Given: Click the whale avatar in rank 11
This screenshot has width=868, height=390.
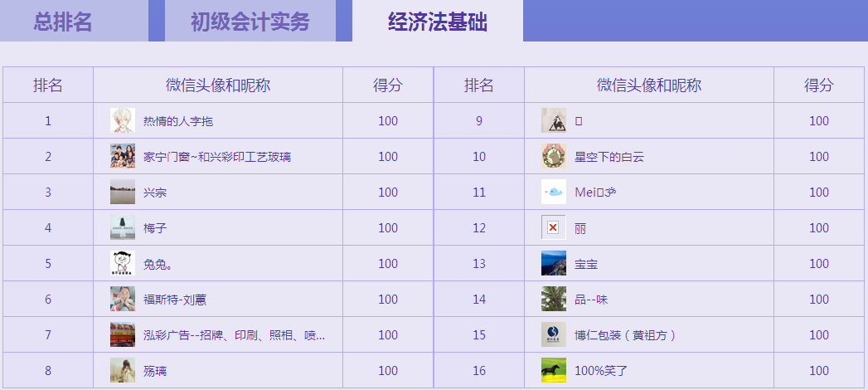Looking at the screenshot, I should 553,192.
